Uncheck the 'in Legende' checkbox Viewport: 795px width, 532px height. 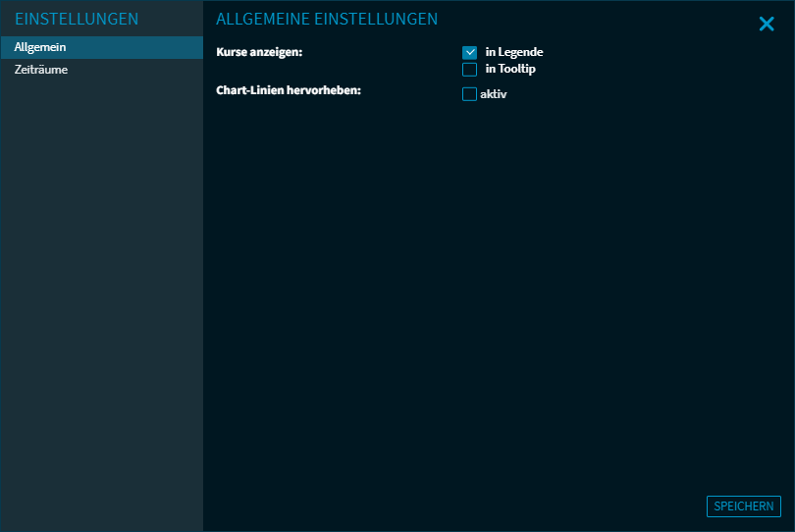tap(469, 52)
